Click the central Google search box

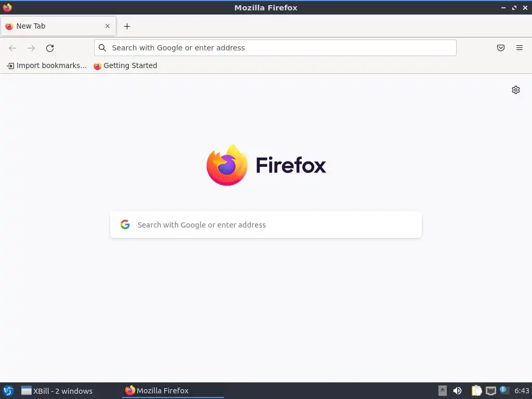coord(266,224)
